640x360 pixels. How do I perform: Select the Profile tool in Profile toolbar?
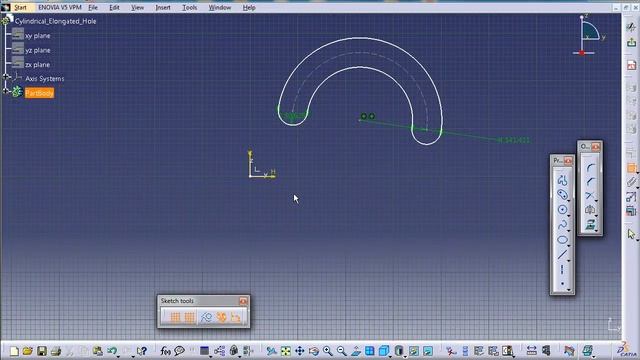pos(562,180)
